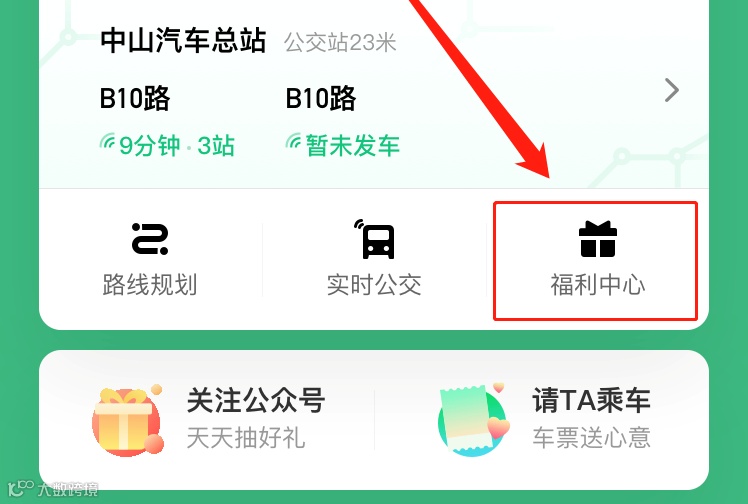Image resolution: width=748 pixels, height=504 pixels.
Task: Select the first B10路 route
Action: click(135, 98)
